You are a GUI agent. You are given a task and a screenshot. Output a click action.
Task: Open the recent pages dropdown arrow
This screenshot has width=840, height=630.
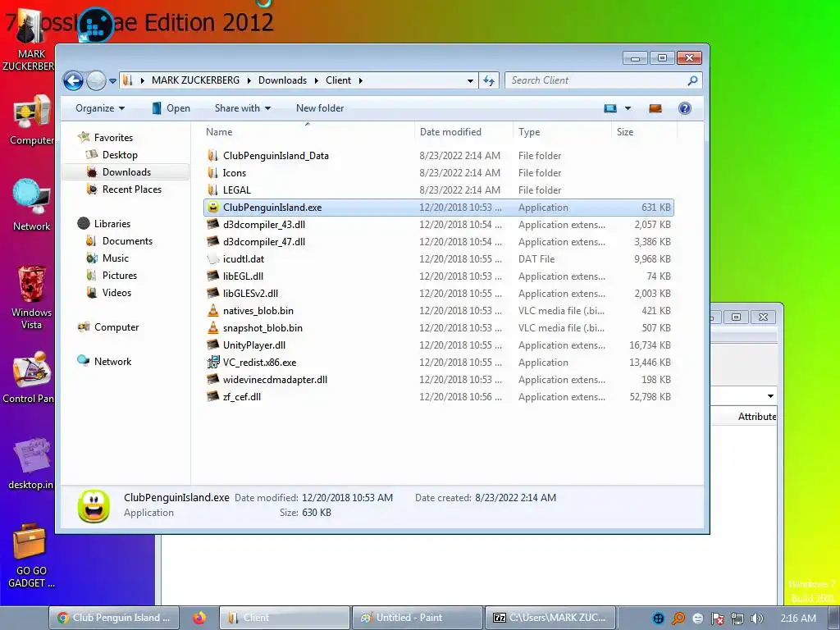[x=112, y=81]
